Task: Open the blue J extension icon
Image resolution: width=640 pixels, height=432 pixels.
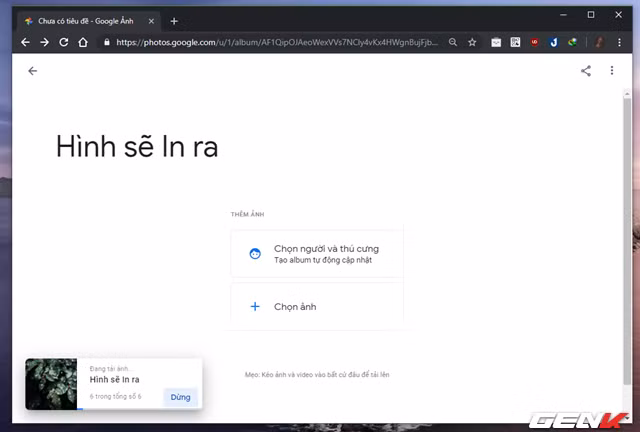Action: click(x=553, y=42)
